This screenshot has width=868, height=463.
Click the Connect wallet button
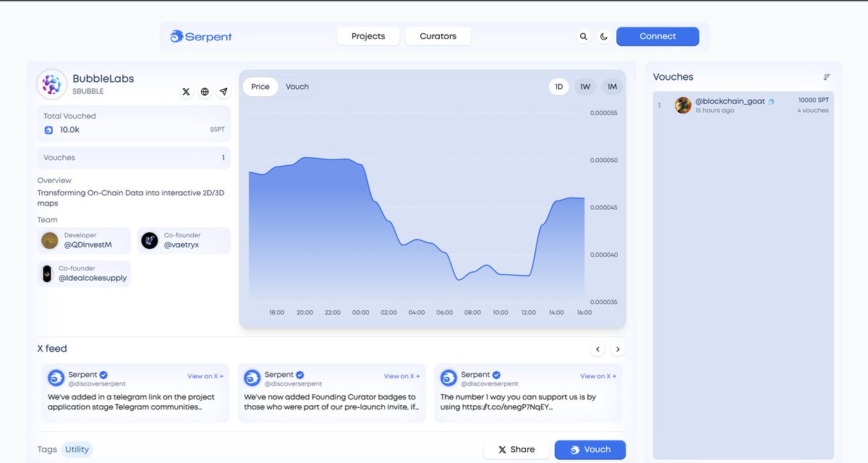[658, 36]
